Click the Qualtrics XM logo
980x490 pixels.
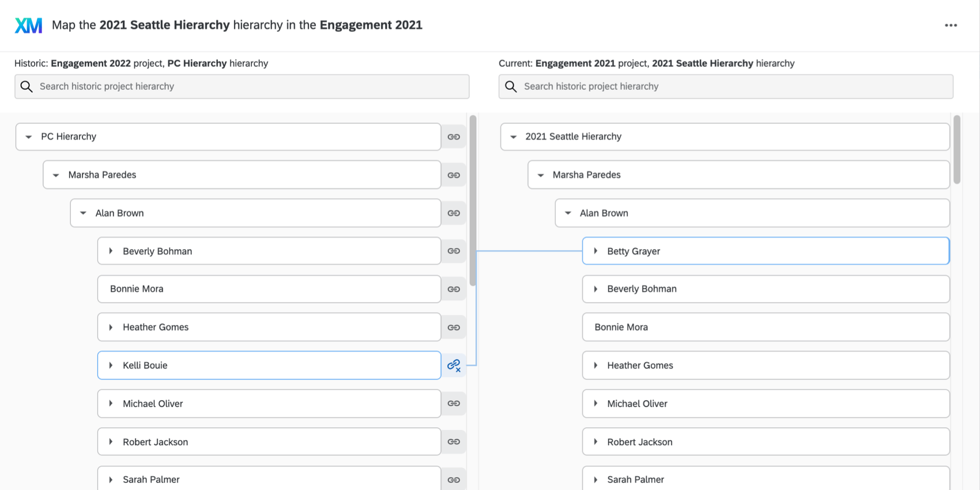tap(28, 25)
